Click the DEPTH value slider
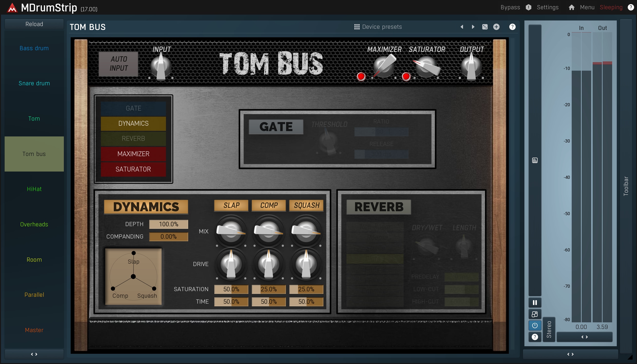This screenshot has height=364, width=637. tap(168, 224)
